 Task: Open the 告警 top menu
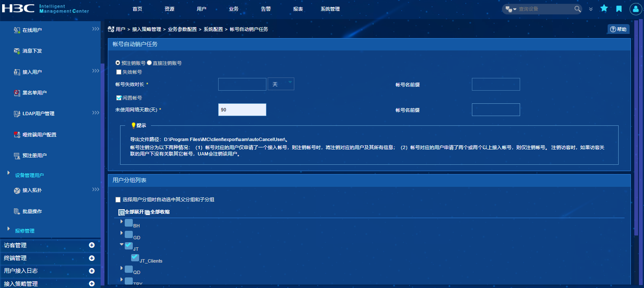(x=266, y=9)
